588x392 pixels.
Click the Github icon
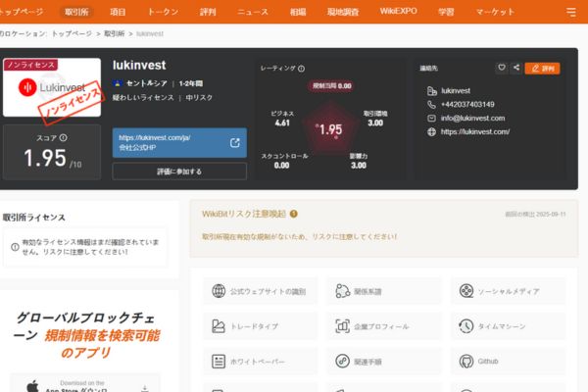(466, 362)
